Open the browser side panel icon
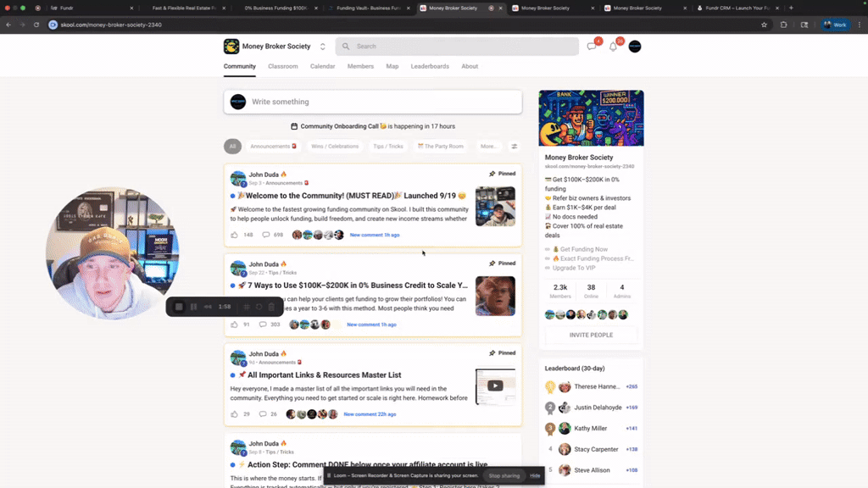 click(804, 25)
